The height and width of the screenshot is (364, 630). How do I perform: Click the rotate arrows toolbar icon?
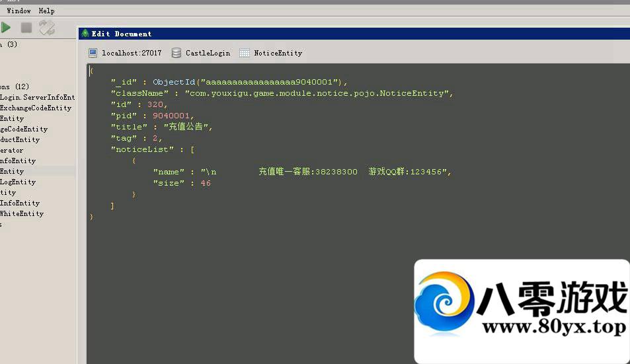coord(47,28)
